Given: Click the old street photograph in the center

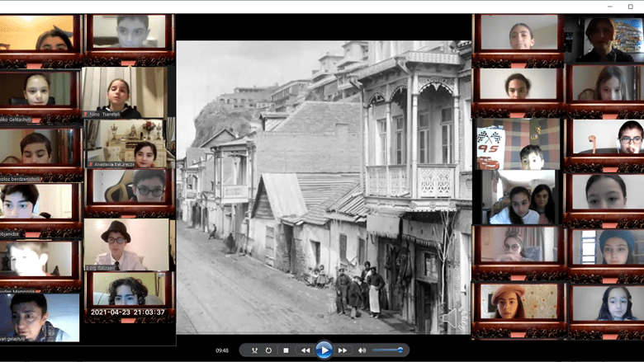Looking at the screenshot, I should (324, 187).
